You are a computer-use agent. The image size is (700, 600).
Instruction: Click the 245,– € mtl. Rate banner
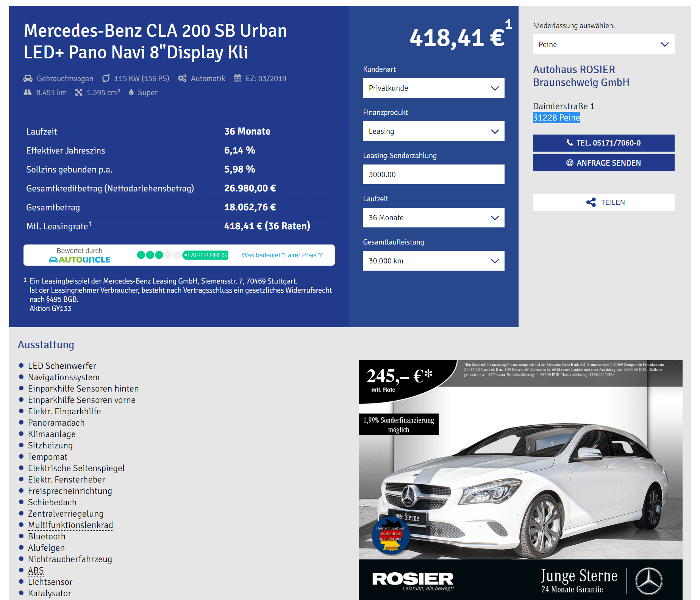pos(400,380)
